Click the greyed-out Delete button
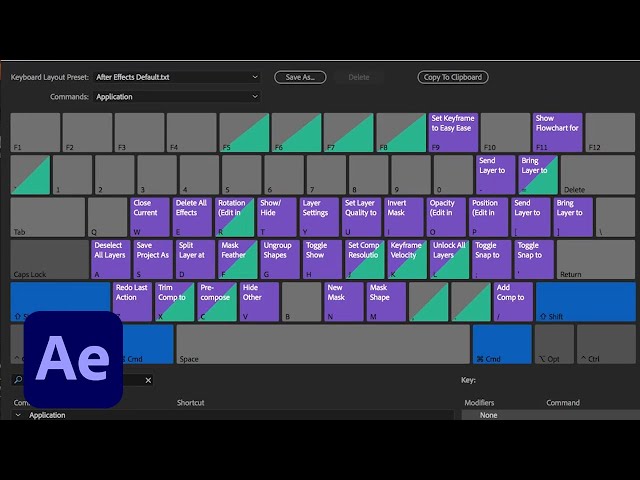 359,77
